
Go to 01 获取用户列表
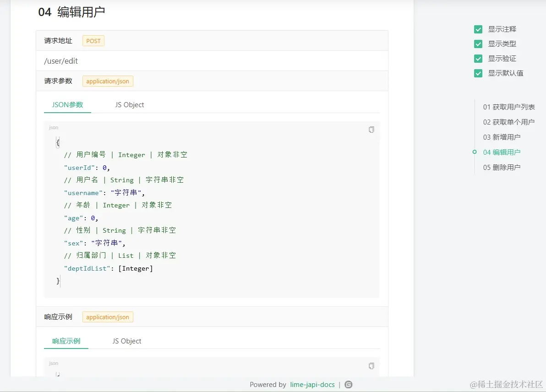pos(509,107)
